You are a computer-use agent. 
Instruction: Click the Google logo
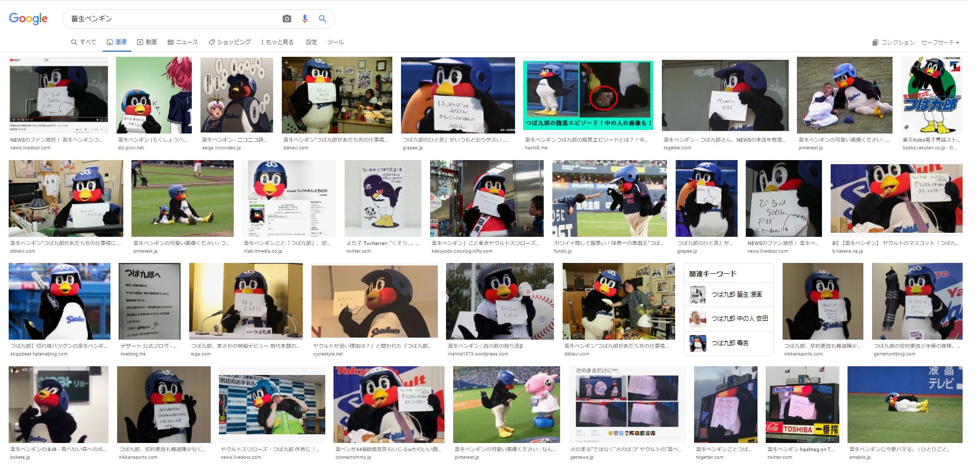pyautogui.click(x=29, y=19)
